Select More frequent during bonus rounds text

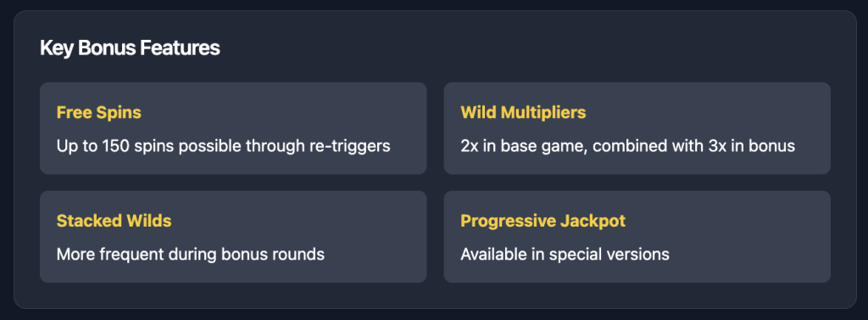click(x=191, y=255)
